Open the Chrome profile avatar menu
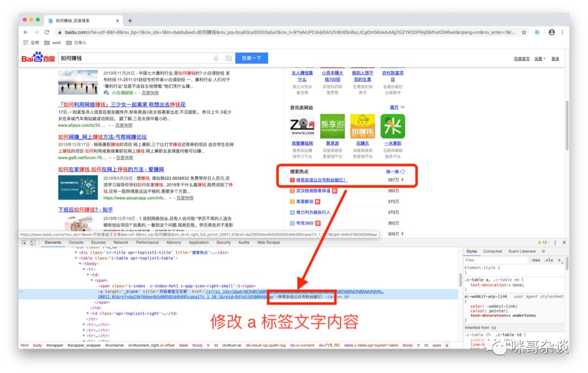588x373 pixels. coord(552,32)
